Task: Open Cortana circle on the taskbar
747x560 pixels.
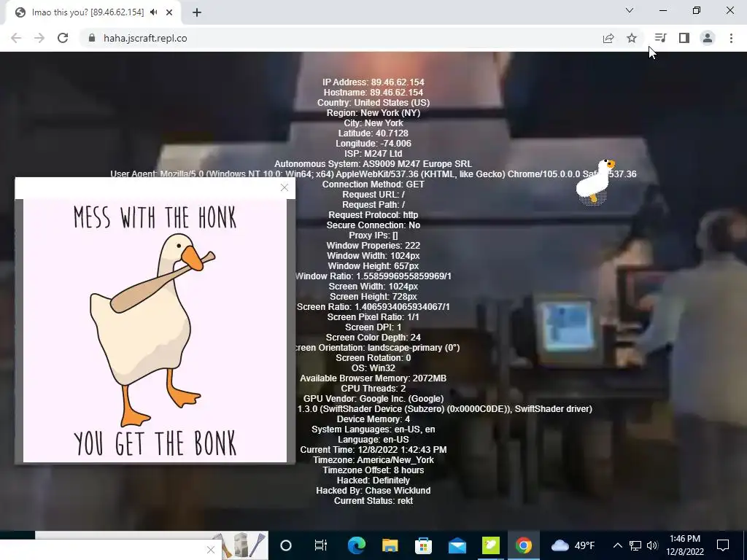Action: [x=286, y=545]
